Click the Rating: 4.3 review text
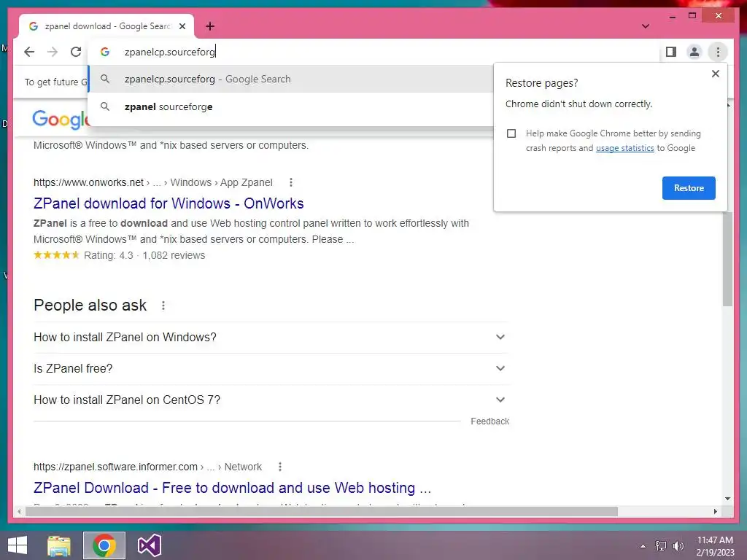 click(x=144, y=256)
